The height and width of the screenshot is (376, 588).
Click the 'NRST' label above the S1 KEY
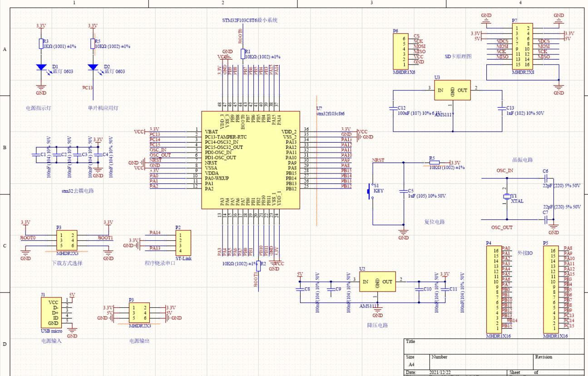(x=378, y=160)
